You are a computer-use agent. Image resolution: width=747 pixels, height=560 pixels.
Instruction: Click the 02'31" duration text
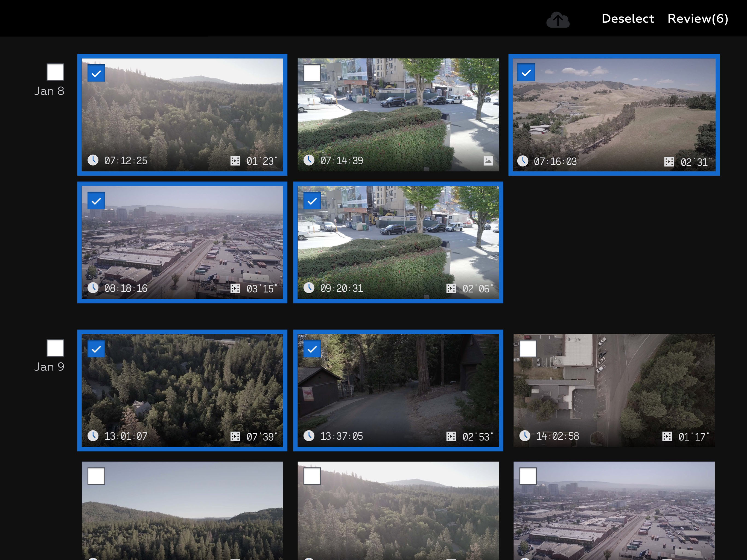(x=696, y=162)
